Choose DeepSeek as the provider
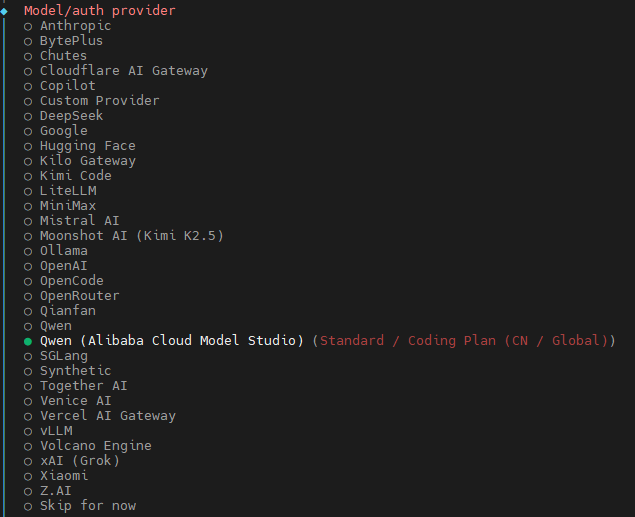The height and width of the screenshot is (517, 635). tap(63, 116)
